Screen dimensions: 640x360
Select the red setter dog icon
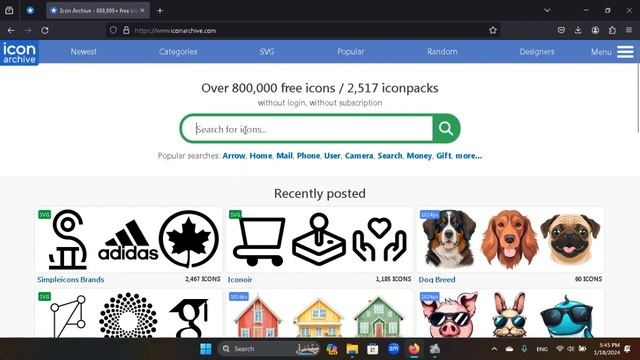click(x=509, y=239)
